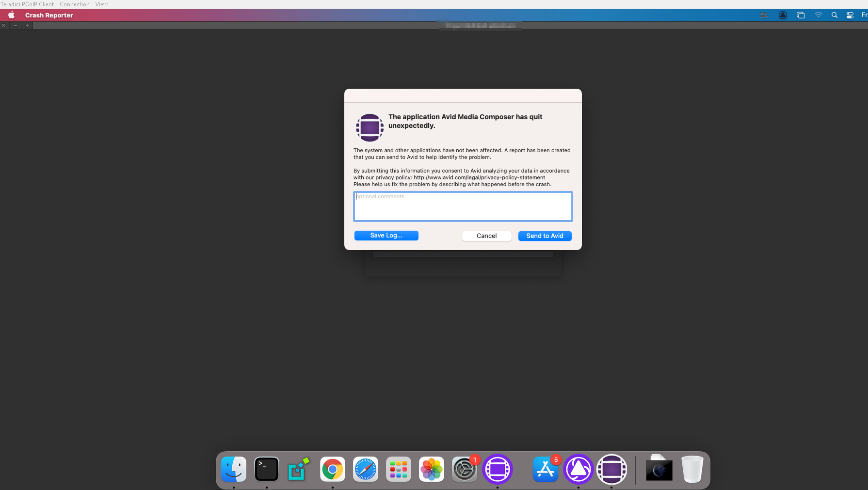
Task: Open Launchpad from the dock
Action: pyautogui.click(x=399, y=469)
